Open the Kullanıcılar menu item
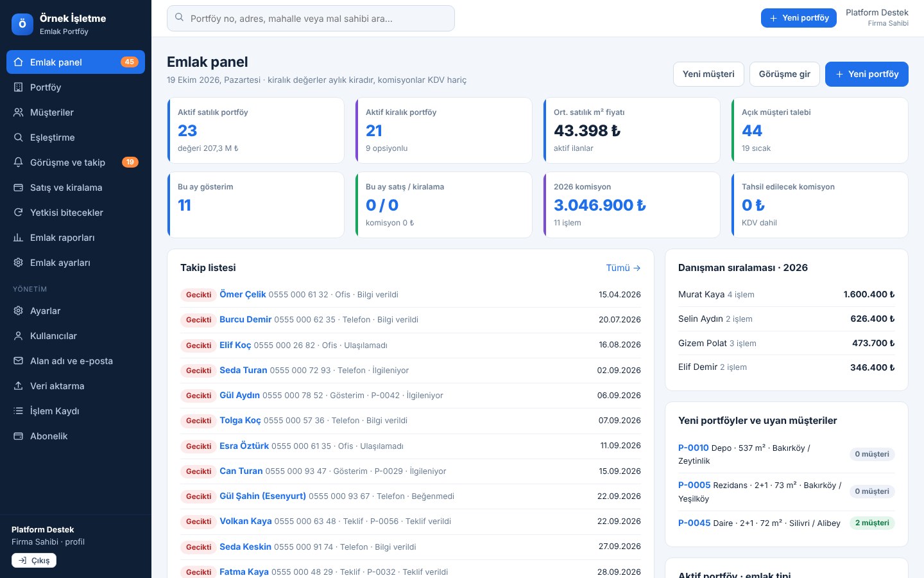Viewport: 924px width, 578px height. click(76, 336)
